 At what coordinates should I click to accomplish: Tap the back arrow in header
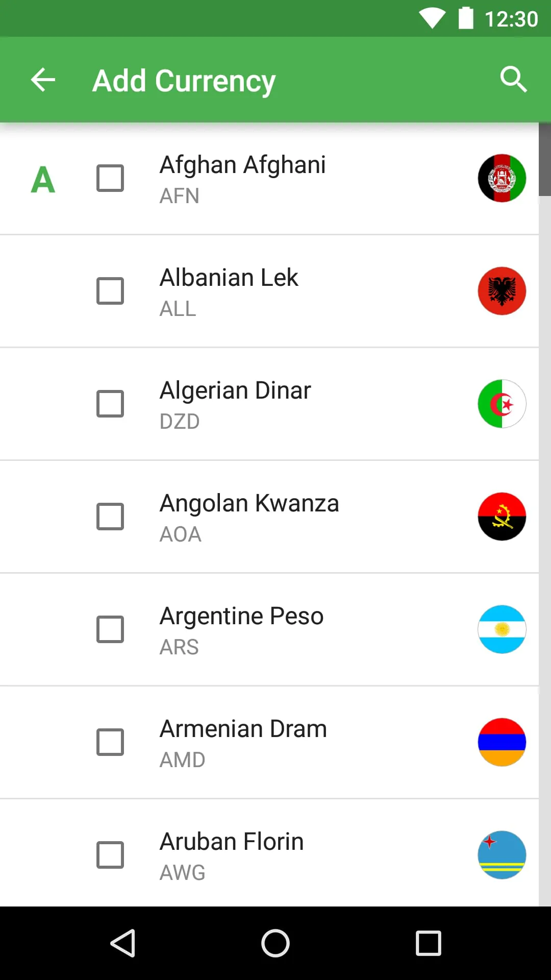43,80
